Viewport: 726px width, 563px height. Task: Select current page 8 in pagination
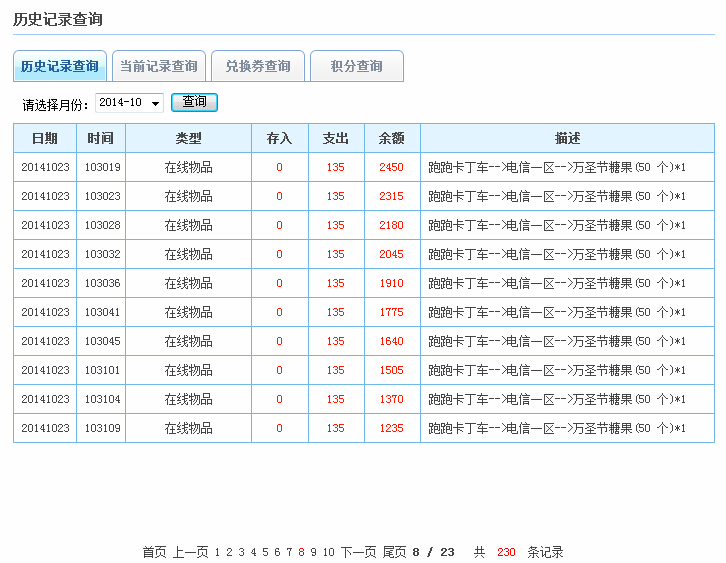point(301,552)
